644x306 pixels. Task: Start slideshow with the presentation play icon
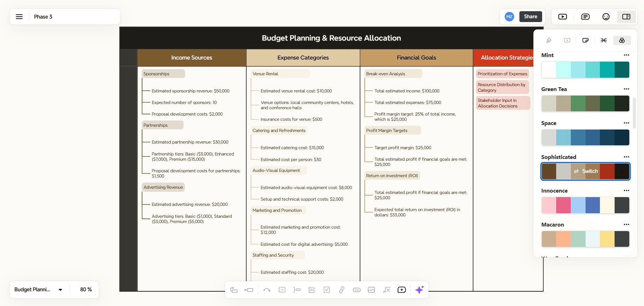[x=562, y=17]
